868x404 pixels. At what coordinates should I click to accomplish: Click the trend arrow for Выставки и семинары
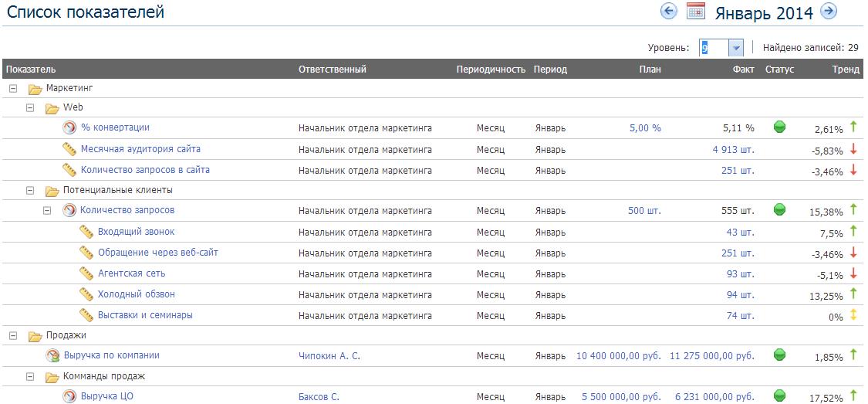[853, 315]
